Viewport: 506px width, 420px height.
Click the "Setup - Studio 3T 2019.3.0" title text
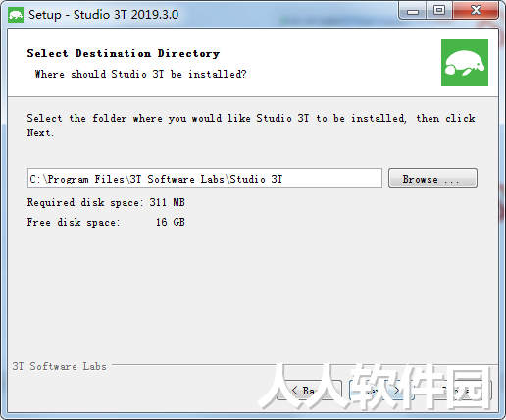tap(103, 15)
